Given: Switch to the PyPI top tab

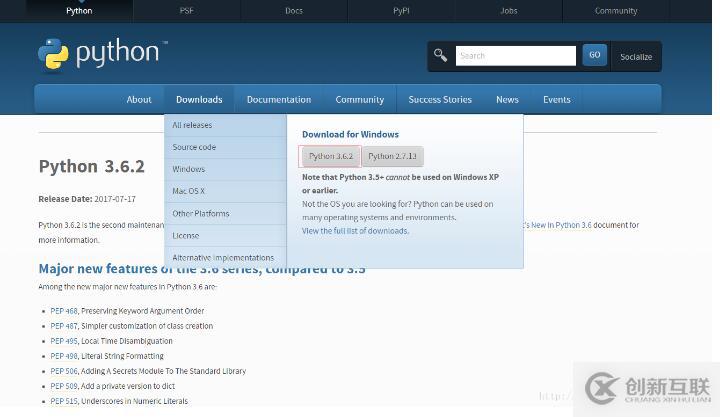Looking at the screenshot, I should coord(401,11).
